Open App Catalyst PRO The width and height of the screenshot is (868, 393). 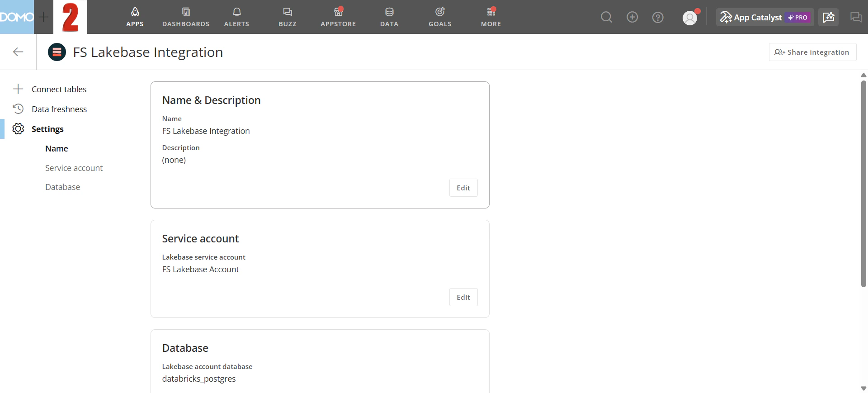click(765, 17)
